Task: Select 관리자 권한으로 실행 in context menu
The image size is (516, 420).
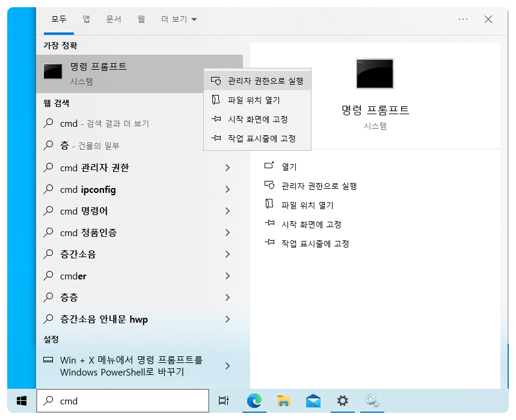Action: tap(257, 81)
